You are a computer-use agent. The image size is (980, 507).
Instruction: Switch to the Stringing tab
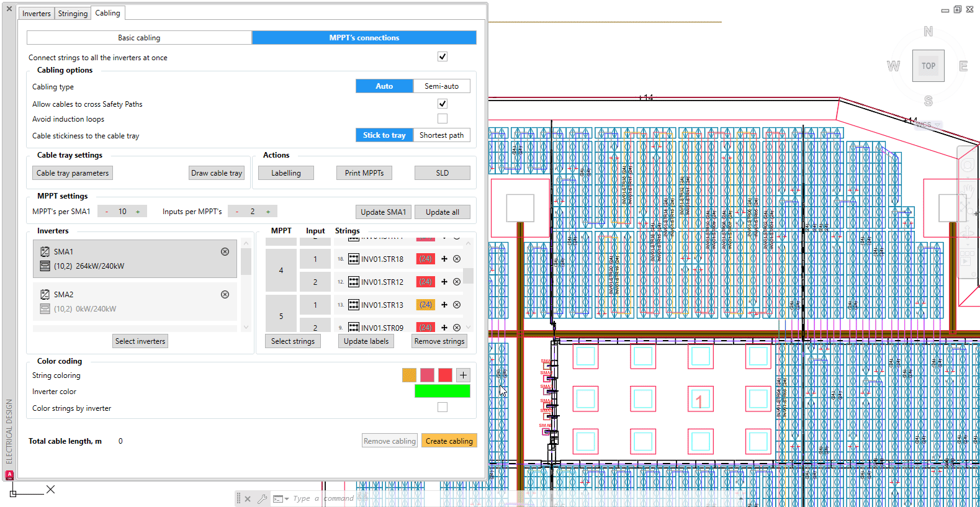73,13
